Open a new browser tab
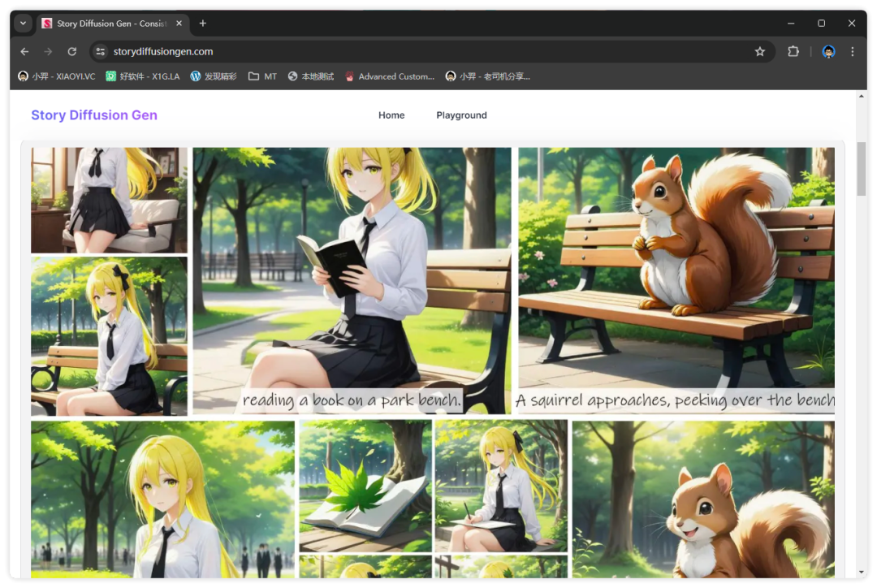The height and width of the screenshot is (588, 877). point(203,24)
